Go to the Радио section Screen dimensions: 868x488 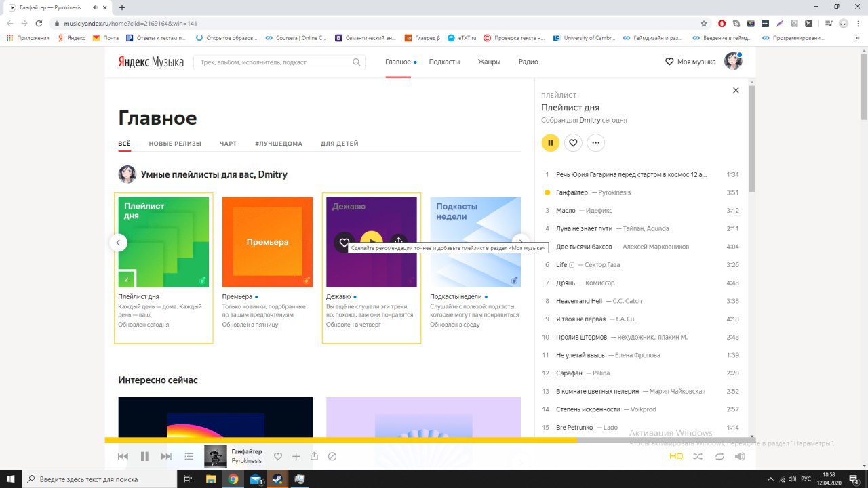point(528,62)
